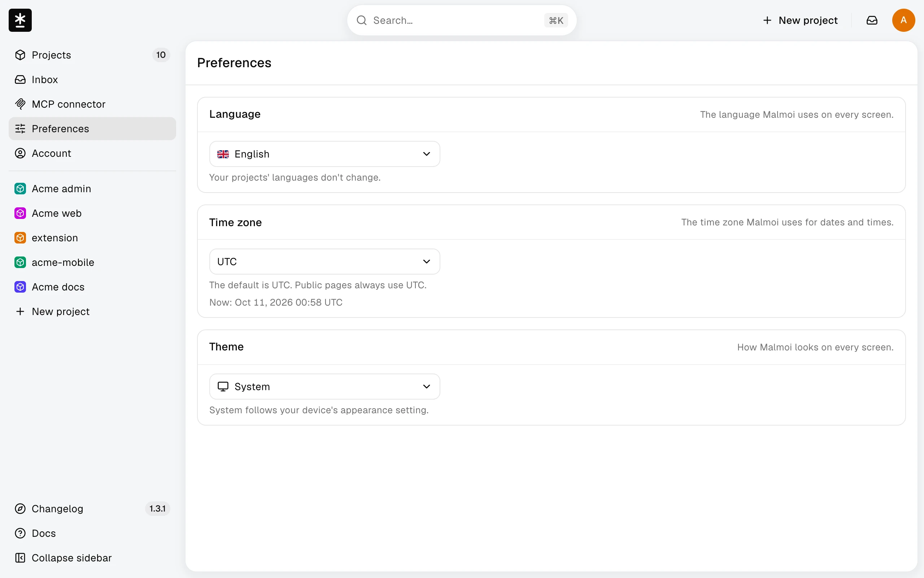The image size is (924, 578).
Task: Click the Projects count badge 10
Action: (161, 55)
